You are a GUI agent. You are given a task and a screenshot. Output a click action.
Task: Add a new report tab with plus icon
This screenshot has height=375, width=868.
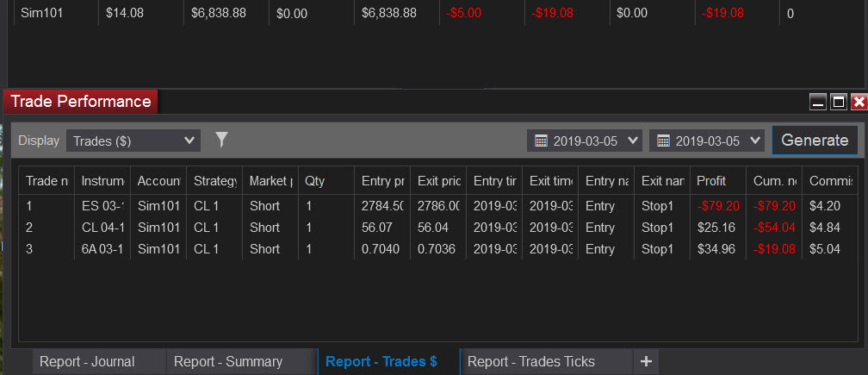coord(646,362)
